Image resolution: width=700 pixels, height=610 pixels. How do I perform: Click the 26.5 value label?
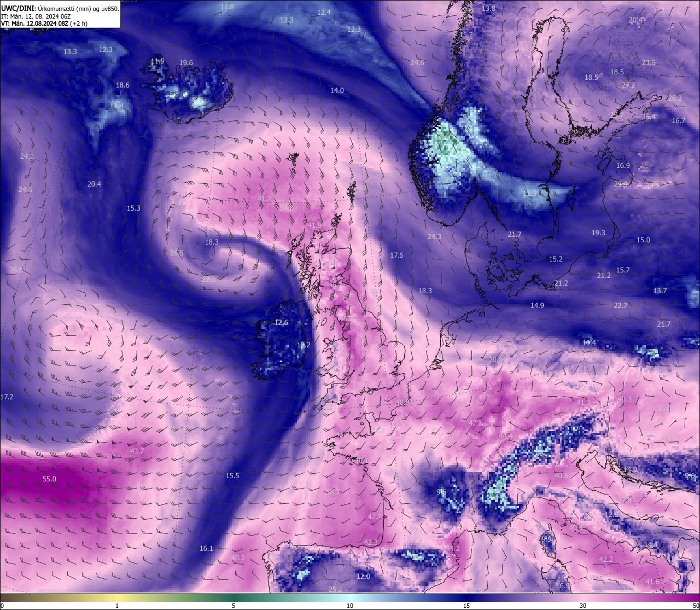[x=177, y=253]
